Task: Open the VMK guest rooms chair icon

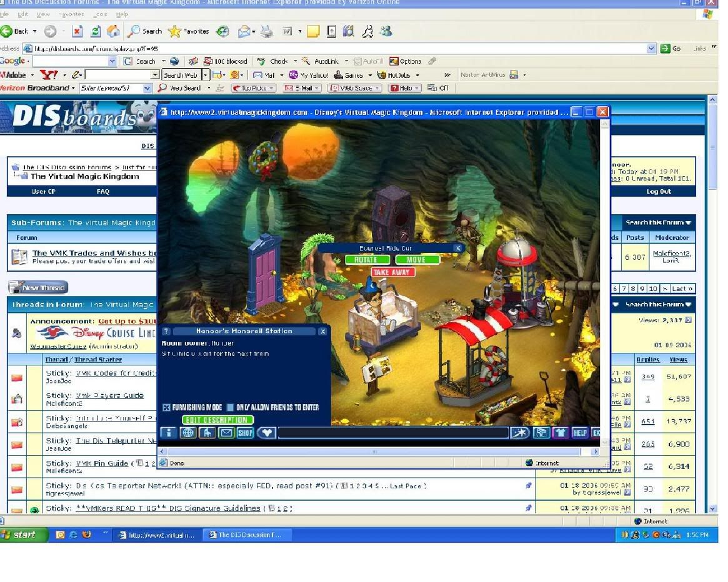Action: click(207, 433)
